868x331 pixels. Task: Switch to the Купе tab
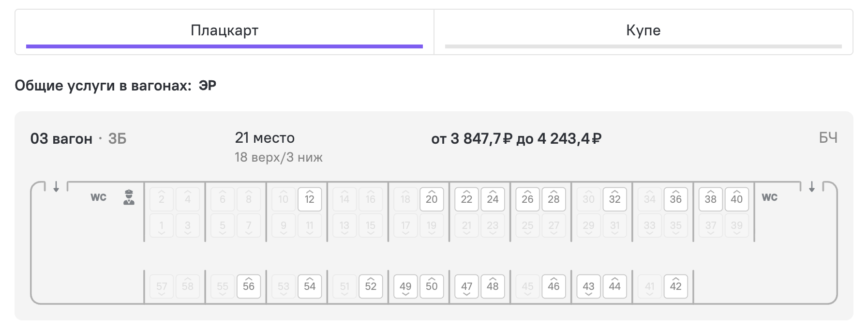644,31
